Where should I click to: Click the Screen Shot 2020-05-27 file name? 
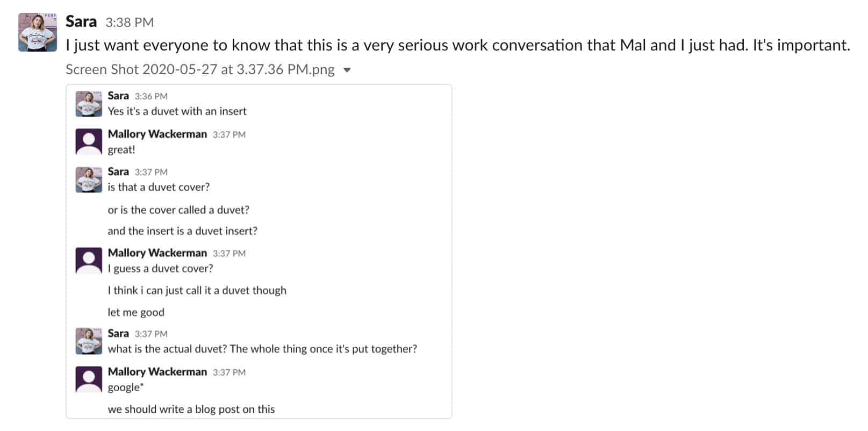200,69
